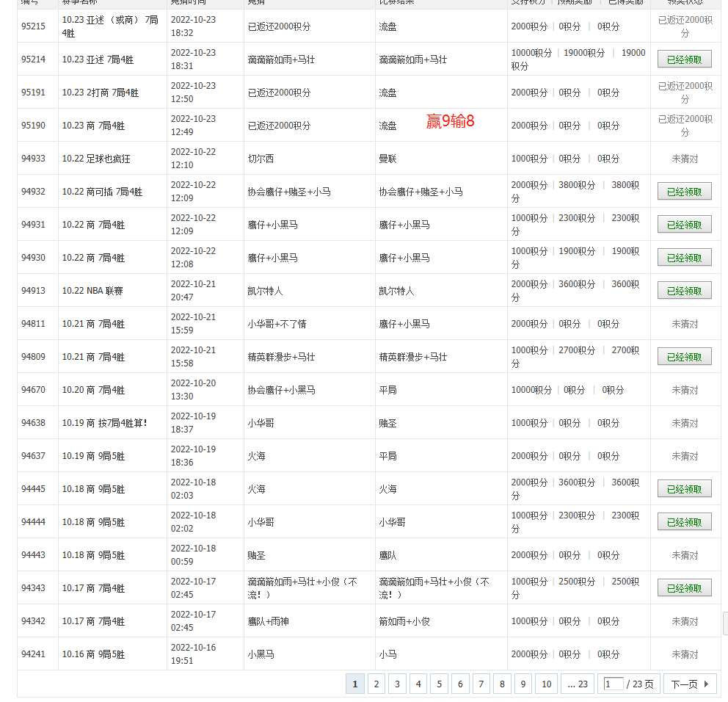Open event 10.23 2打商 7局4胜
Viewport: 728px width, 702px height.
(101, 93)
